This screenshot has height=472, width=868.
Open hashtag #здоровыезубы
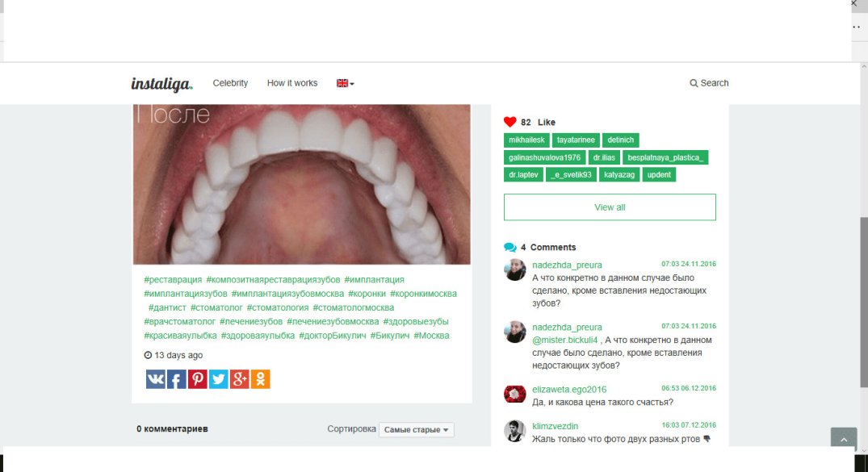[x=416, y=321]
